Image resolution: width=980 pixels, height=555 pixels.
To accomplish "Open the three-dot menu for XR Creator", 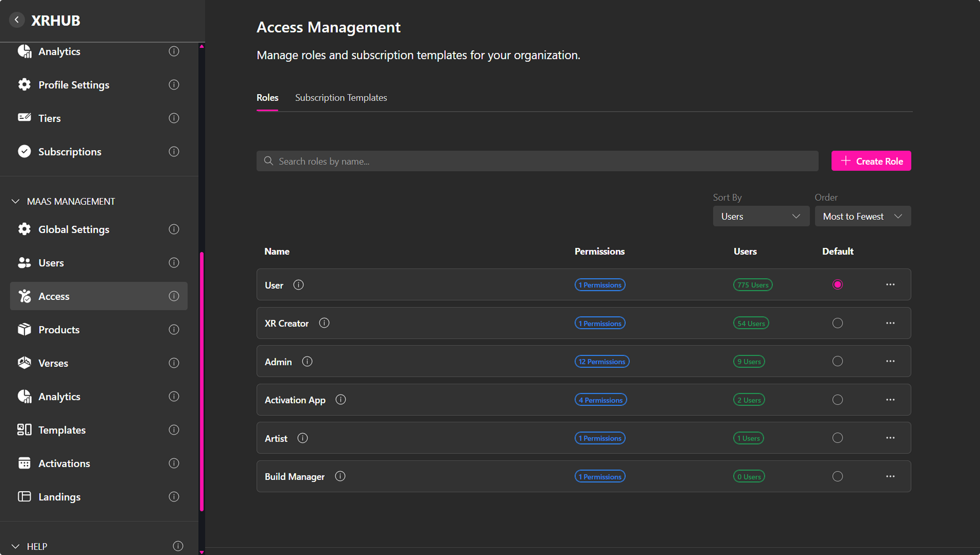I will pyautogui.click(x=890, y=323).
